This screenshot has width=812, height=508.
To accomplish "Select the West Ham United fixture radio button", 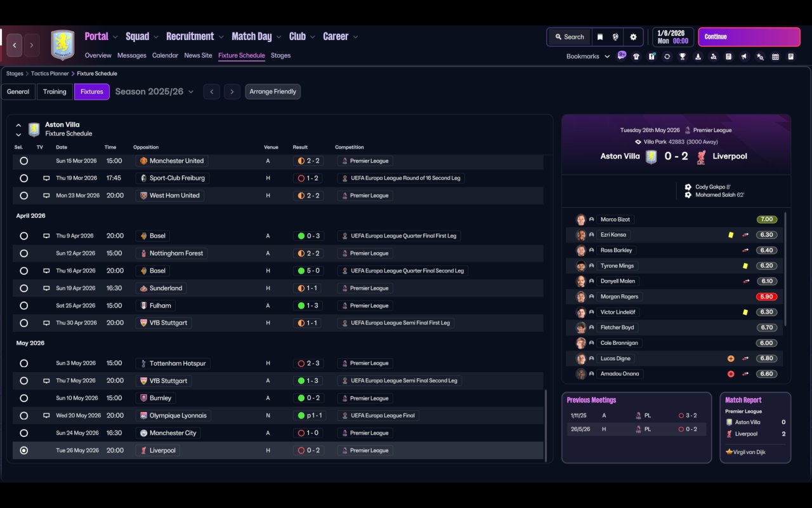I will point(24,196).
